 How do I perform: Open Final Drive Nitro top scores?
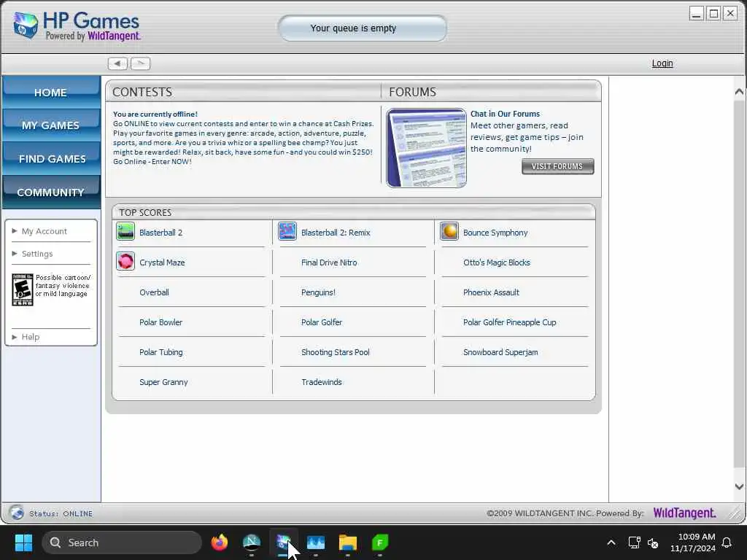pos(329,262)
